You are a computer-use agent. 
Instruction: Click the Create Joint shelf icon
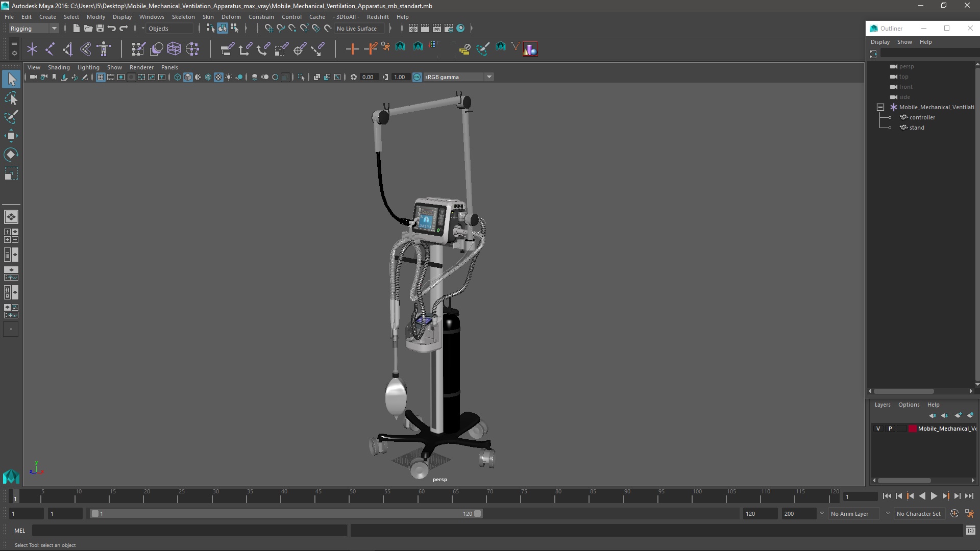click(x=50, y=49)
